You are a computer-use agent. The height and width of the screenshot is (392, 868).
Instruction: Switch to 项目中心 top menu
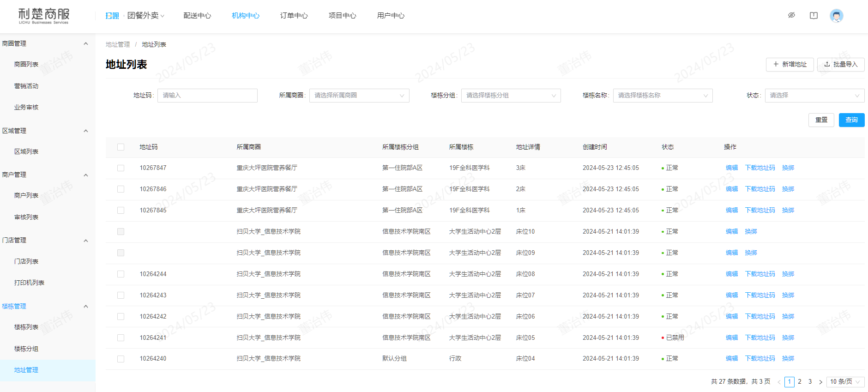(x=343, y=16)
